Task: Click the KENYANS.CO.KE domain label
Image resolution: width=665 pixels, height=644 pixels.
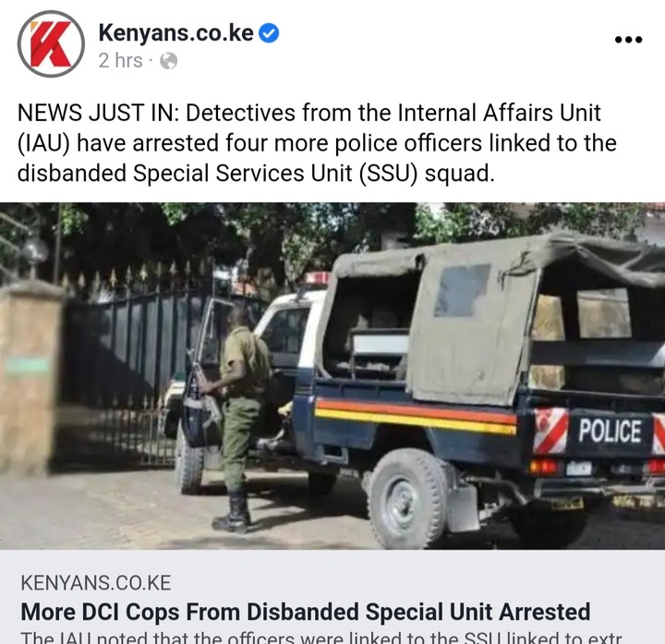Action: click(x=96, y=583)
